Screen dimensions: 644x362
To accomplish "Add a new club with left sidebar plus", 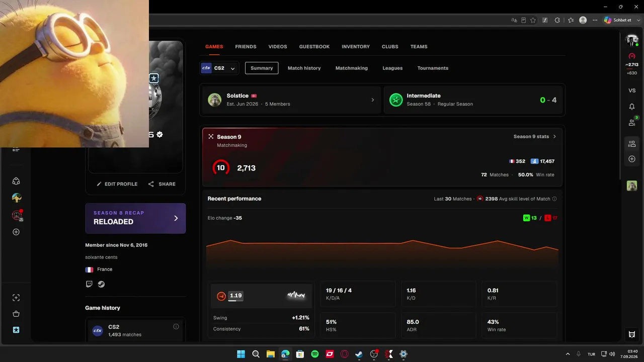I will click(x=16, y=232).
